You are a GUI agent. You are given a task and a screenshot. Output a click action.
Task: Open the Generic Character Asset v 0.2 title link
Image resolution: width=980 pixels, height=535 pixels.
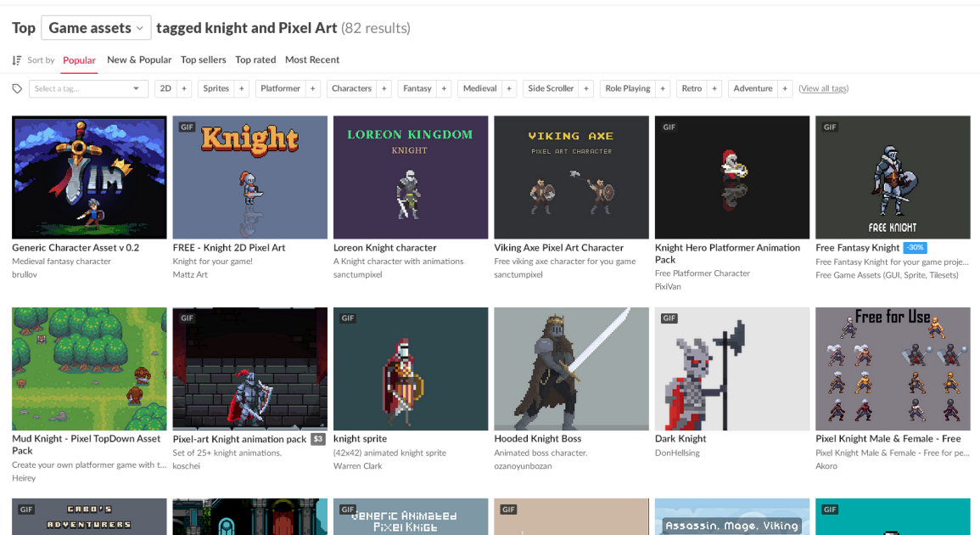76,248
